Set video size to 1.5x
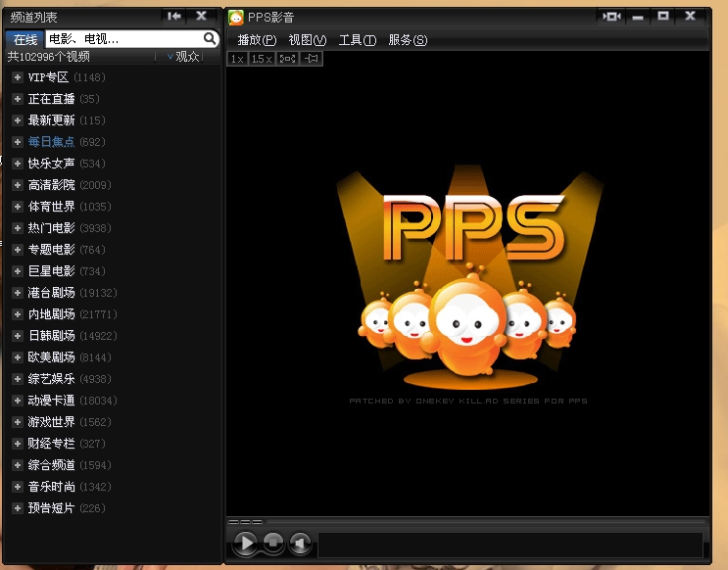Viewport: 728px width, 570px height. [262, 59]
